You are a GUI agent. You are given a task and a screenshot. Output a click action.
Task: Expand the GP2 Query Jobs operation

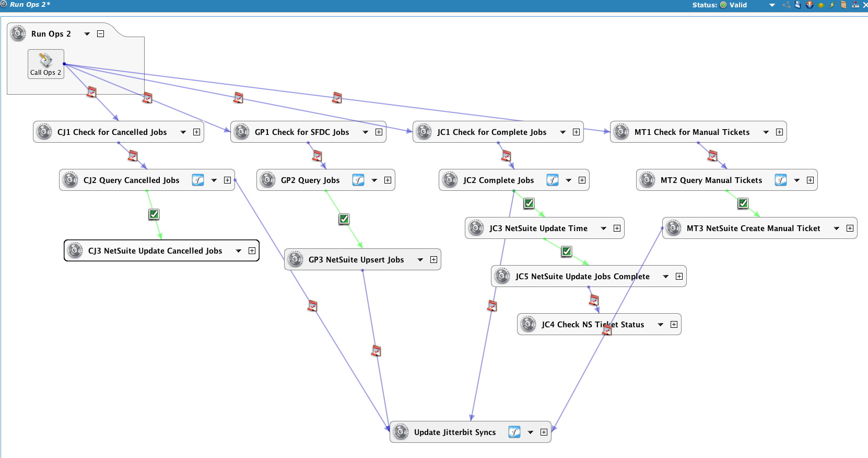click(x=388, y=180)
